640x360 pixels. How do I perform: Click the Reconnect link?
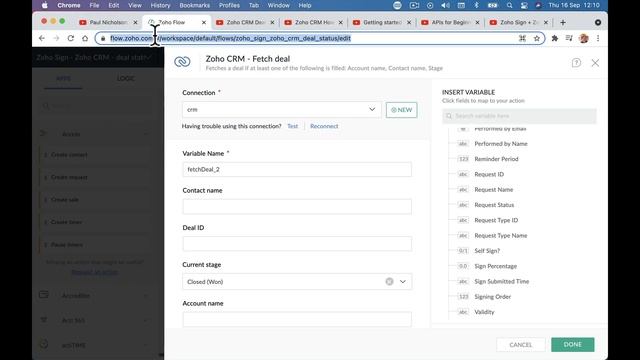pos(324,126)
